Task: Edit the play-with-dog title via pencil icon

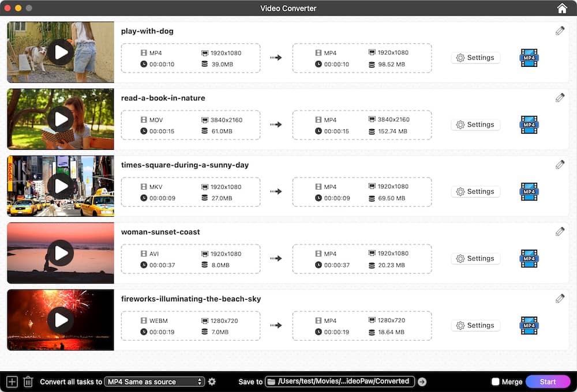Action: point(560,30)
